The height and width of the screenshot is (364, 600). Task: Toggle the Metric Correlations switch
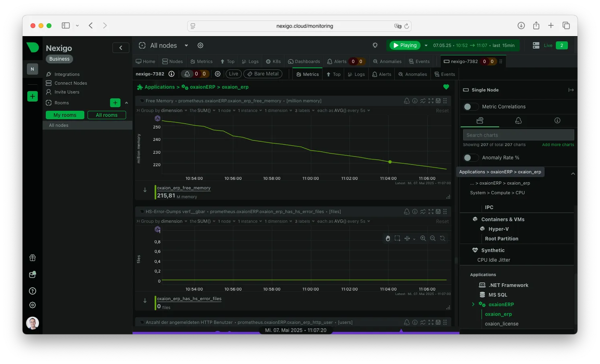(471, 107)
